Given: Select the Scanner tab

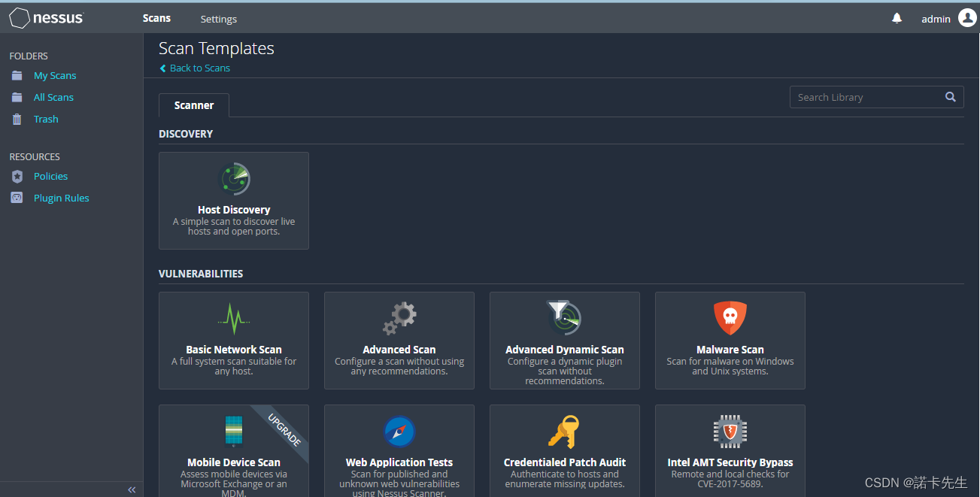Looking at the screenshot, I should (x=194, y=105).
